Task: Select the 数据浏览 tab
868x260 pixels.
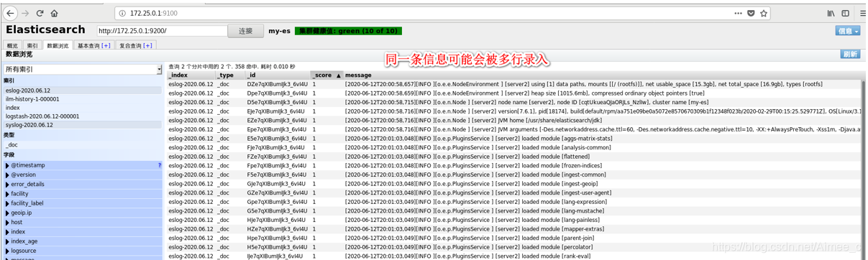Action: pyautogui.click(x=58, y=45)
